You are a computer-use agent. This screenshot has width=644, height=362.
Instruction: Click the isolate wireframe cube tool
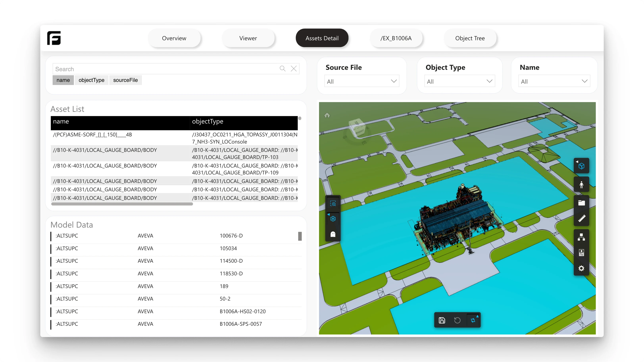[x=333, y=219]
